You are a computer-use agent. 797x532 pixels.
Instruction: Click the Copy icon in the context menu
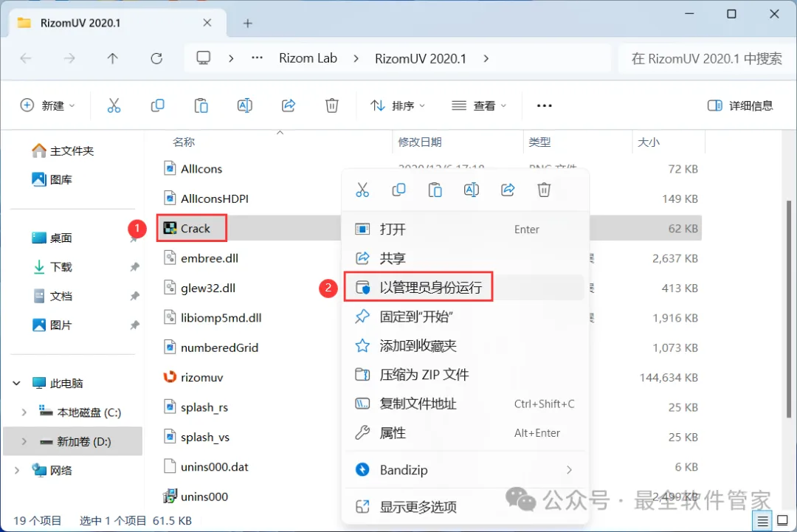pyautogui.click(x=398, y=190)
